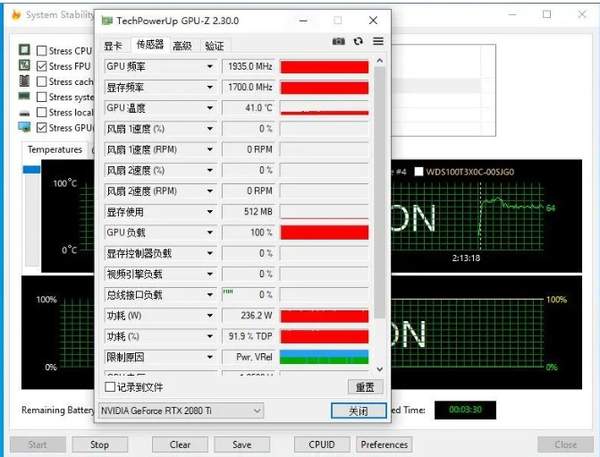Click the GPU-Z title bar app icon
600x457 pixels.
point(107,21)
